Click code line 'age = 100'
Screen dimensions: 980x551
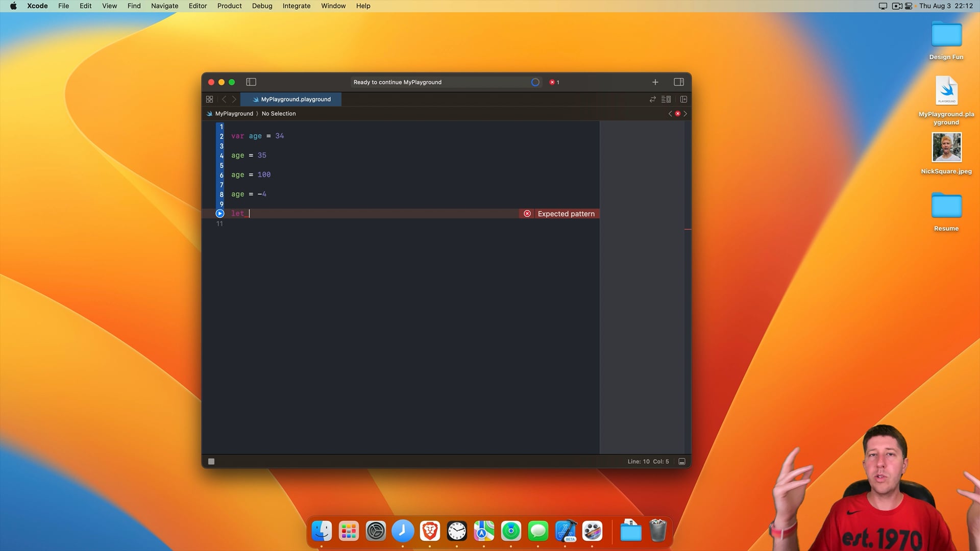tap(251, 175)
